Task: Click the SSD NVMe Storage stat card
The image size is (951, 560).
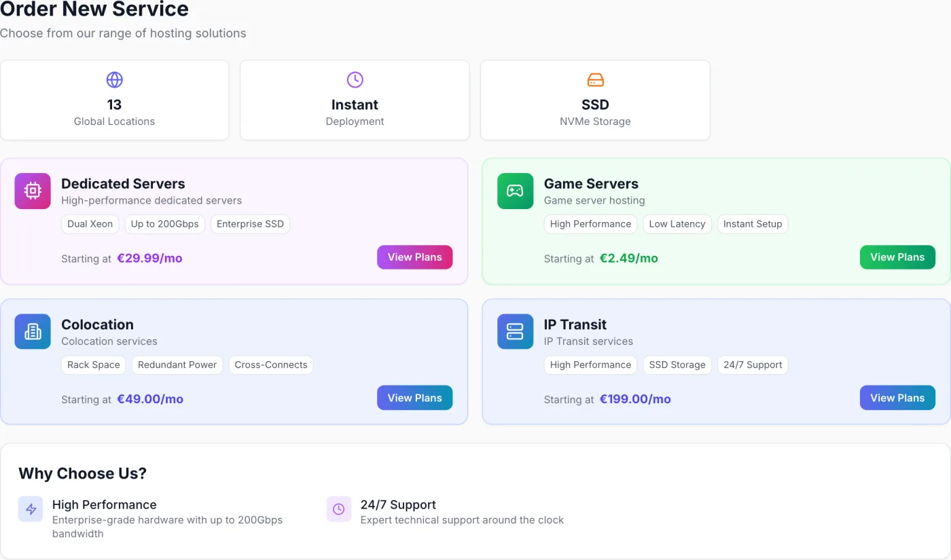Action: (x=595, y=100)
